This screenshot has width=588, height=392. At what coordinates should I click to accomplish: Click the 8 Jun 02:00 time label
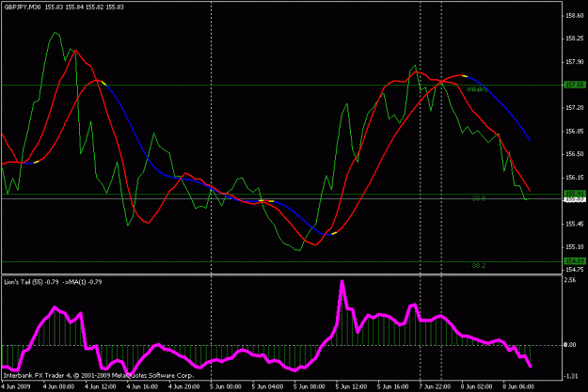pos(477,386)
